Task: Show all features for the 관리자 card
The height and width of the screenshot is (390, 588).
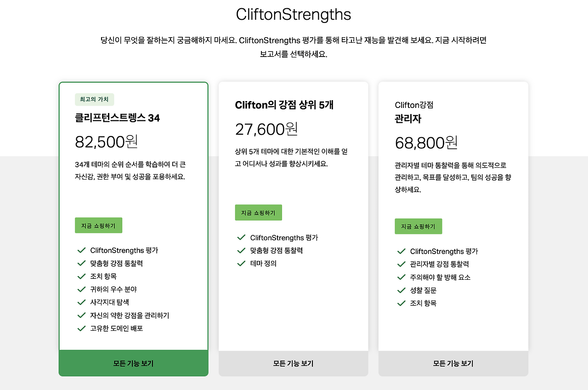Action: (453, 363)
